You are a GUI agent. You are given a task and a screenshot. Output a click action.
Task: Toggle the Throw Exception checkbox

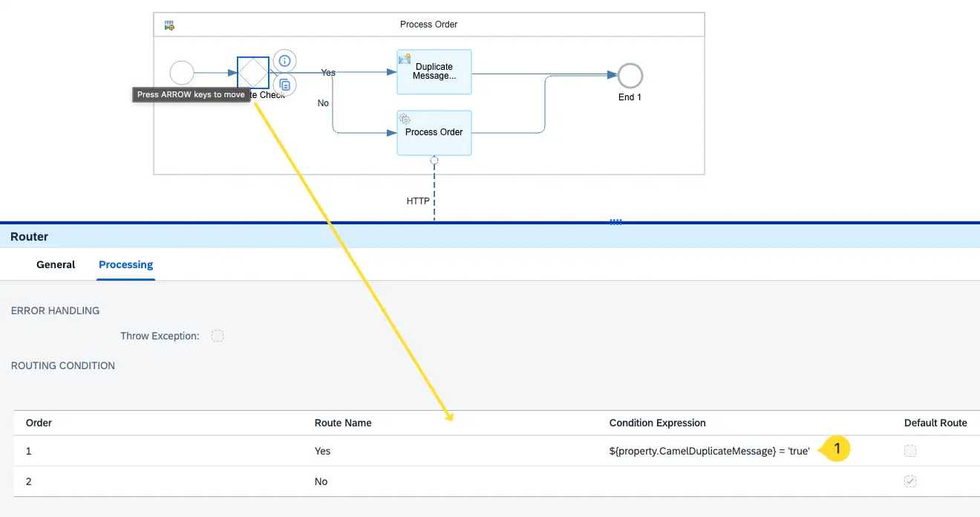218,336
